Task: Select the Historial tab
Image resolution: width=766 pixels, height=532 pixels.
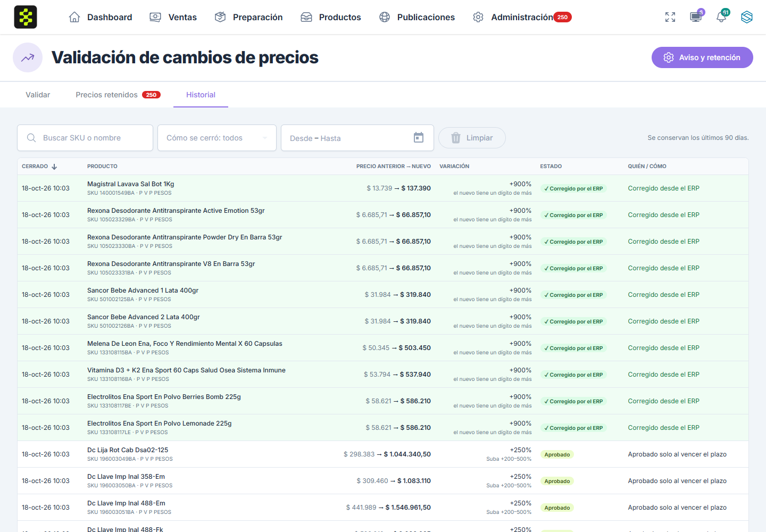Action: point(201,95)
